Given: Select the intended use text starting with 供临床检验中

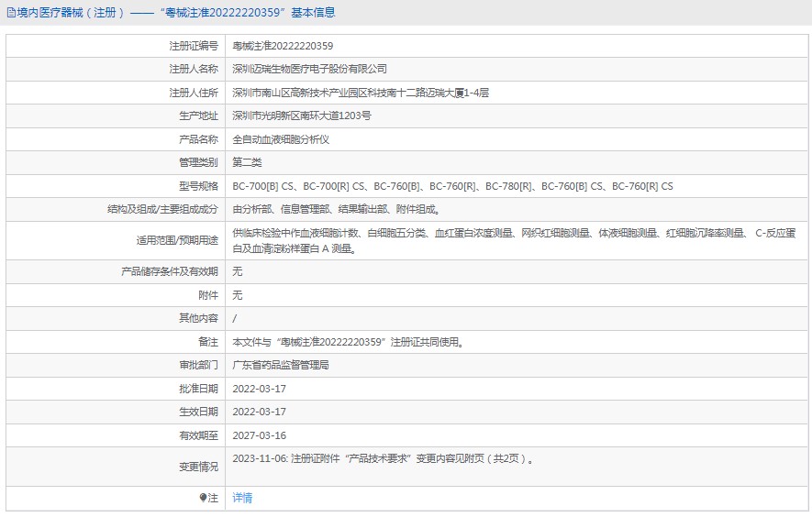Looking at the screenshot, I should point(514,241).
